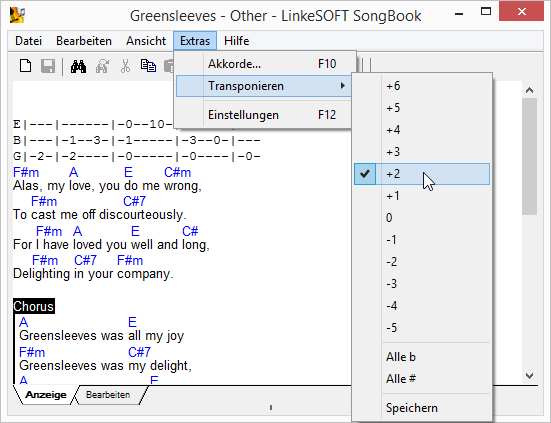Click the scissors Cut icon
The width and height of the screenshot is (551, 423).
click(x=125, y=66)
